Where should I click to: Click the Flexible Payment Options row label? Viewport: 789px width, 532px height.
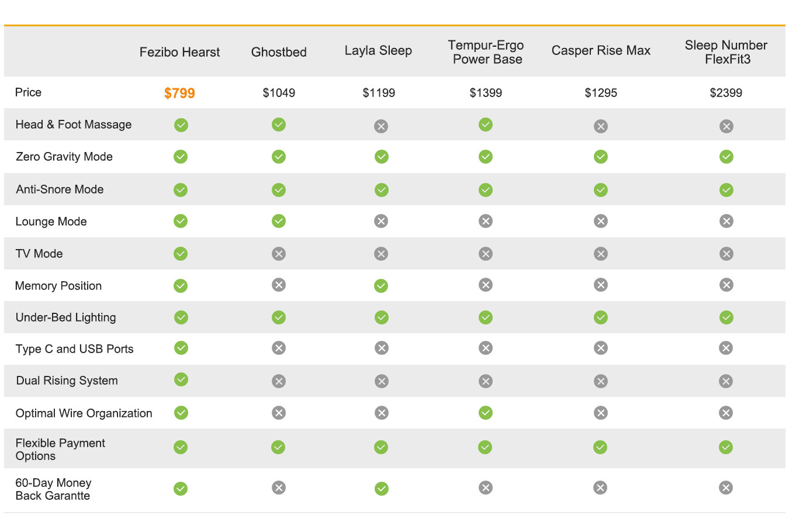click(x=60, y=450)
